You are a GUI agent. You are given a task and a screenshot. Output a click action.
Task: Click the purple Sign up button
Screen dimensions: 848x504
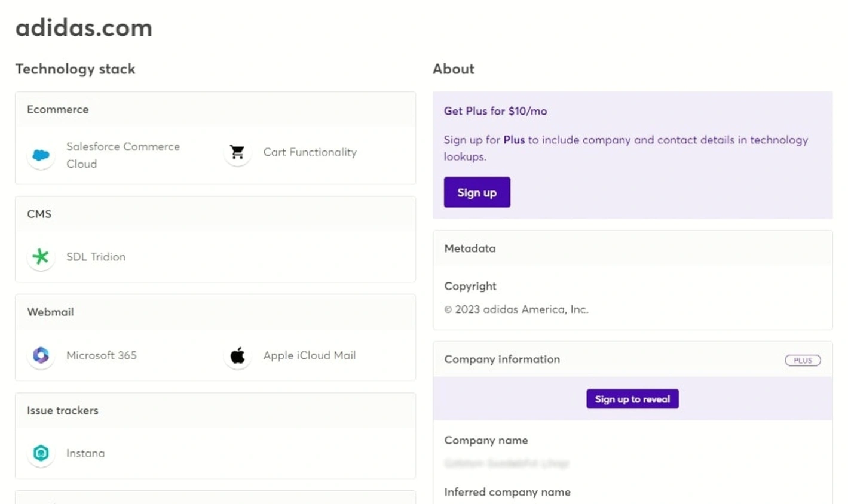pos(477,192)
